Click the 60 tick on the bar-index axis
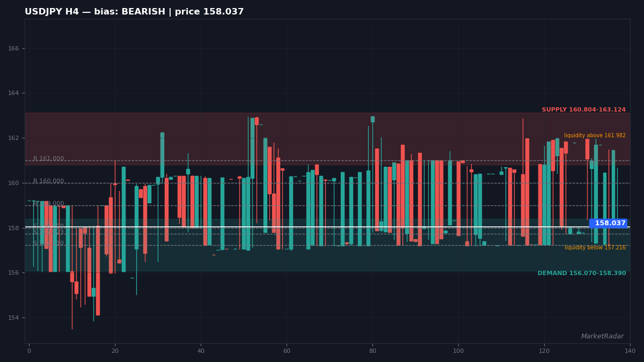This screenshot has width=644, height=362. pos(287,351)
